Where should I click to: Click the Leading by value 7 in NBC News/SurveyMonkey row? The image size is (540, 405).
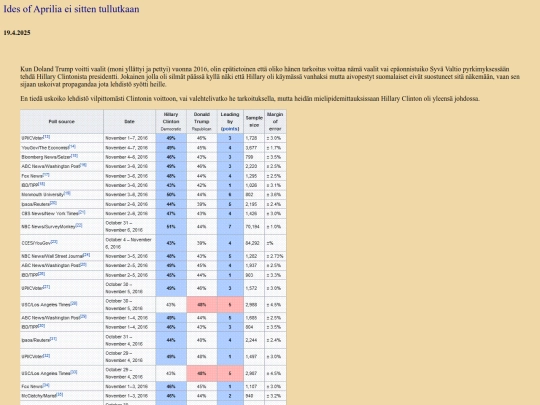pos(230,227)
